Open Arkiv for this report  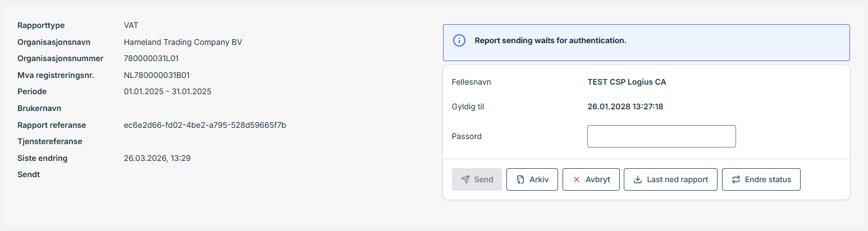coord(532,179)
